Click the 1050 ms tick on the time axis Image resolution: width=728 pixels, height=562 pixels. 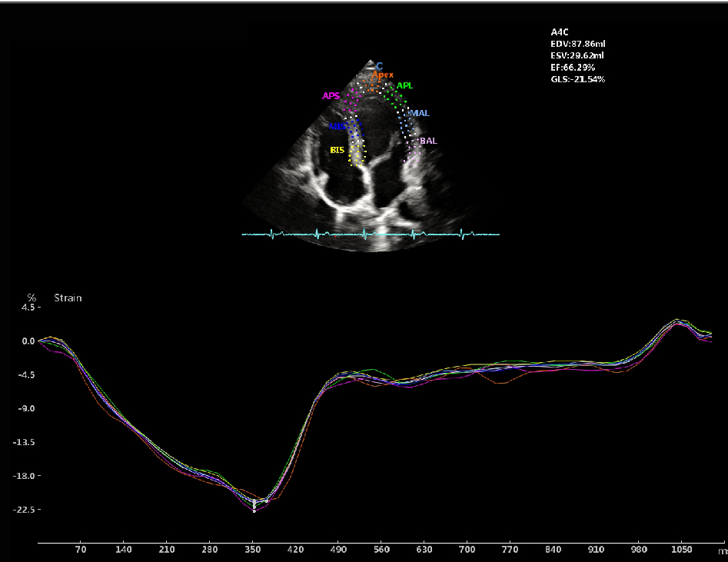[x=680, y=550]
